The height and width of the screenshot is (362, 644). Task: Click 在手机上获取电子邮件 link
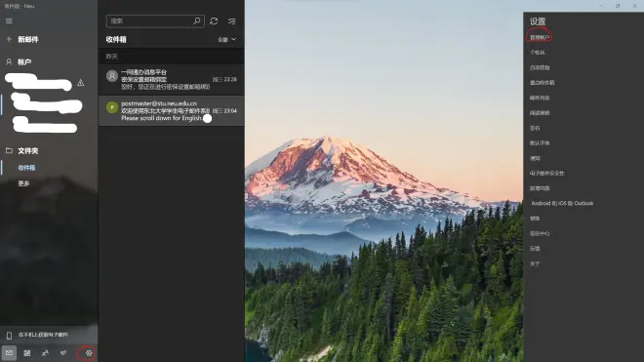click(43, 335)
